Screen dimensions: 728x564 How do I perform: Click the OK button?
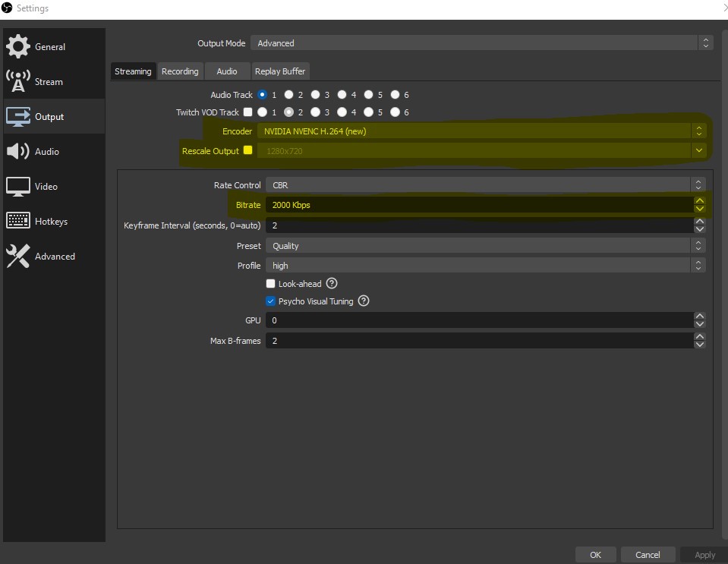click(x=595, y=555)
